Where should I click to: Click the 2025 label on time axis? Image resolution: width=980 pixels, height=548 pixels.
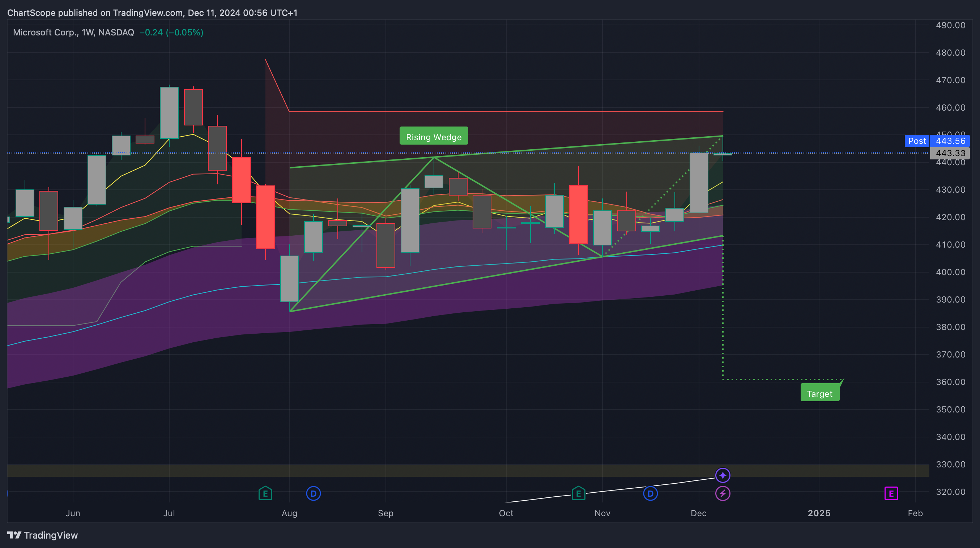coord(819,513)
